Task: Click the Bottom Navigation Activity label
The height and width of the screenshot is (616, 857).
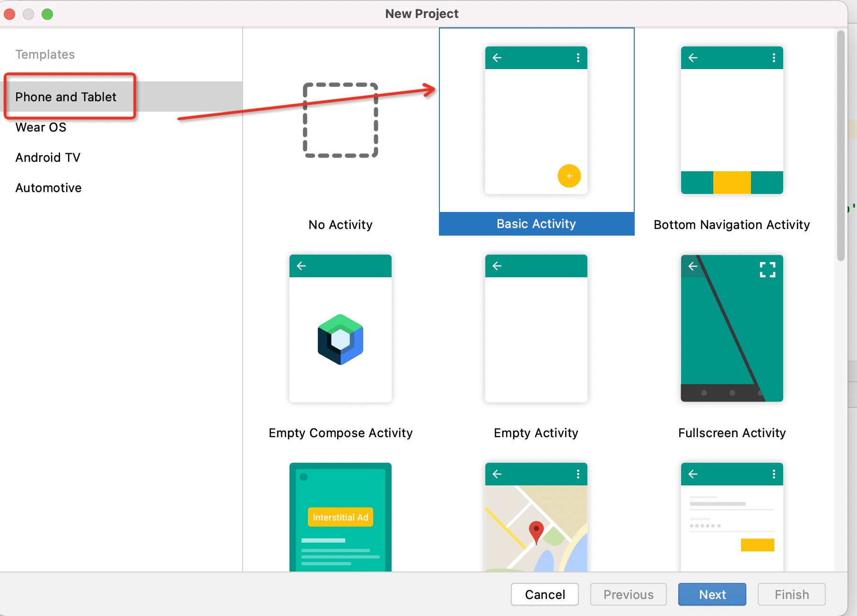Action: pyautogui.click(x=732, y=225)
